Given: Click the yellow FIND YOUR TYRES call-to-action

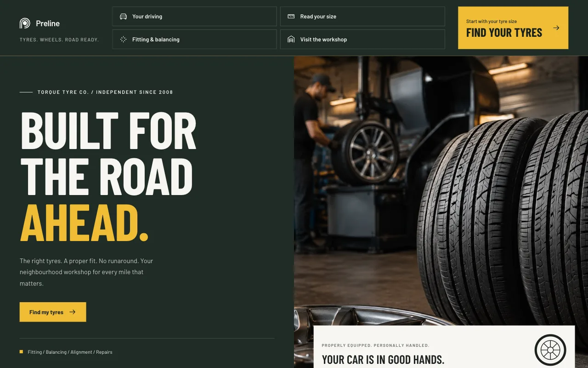Looking at the screenshot, I should (513, 28).
